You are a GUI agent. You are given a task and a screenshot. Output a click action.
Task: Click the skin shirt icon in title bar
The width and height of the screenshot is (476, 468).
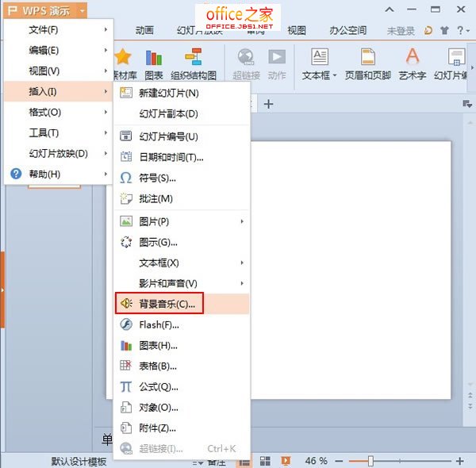444,30
